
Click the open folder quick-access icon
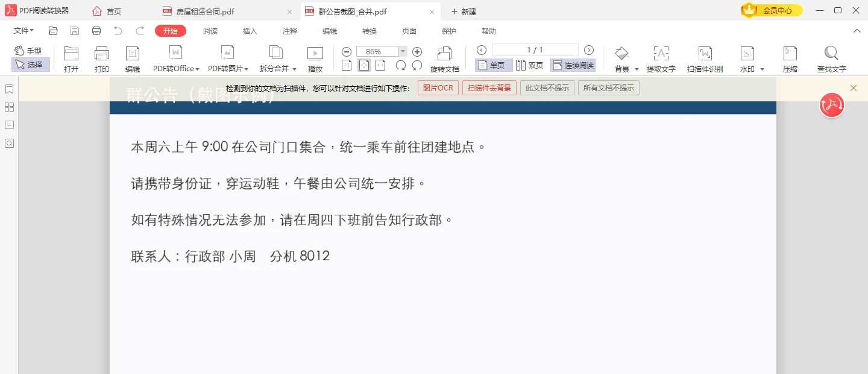click(x=53, y=31)
